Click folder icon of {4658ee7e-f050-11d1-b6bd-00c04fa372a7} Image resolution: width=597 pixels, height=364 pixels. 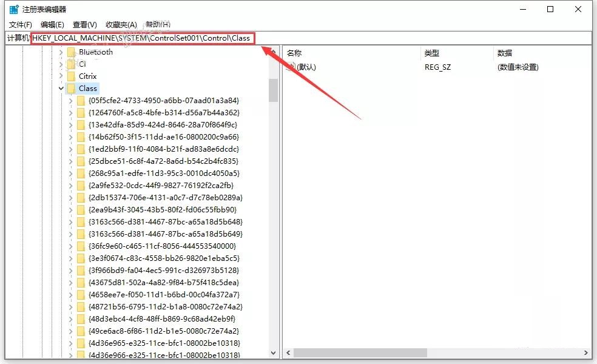[81, 295]
